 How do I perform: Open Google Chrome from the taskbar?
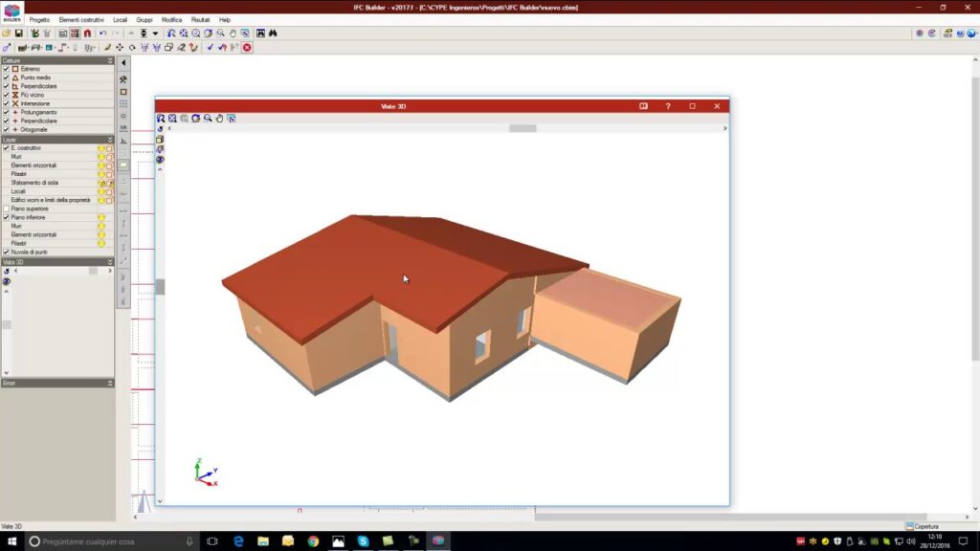pos(313,541)
